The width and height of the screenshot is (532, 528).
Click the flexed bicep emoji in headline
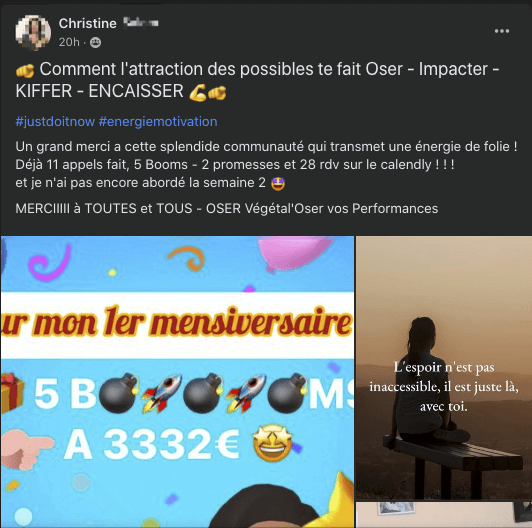(198, 93)
